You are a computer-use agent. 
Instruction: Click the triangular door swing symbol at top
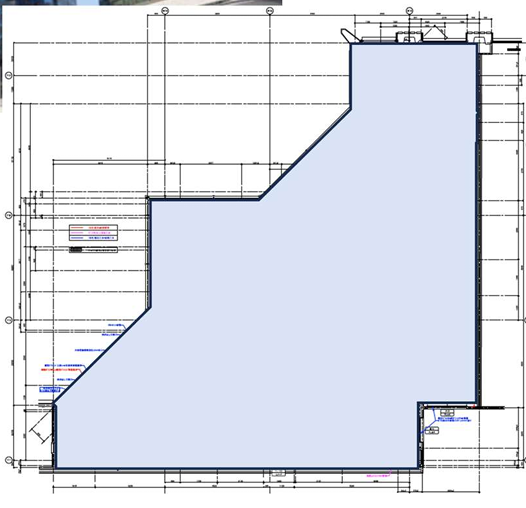click(x=435, y=33)
